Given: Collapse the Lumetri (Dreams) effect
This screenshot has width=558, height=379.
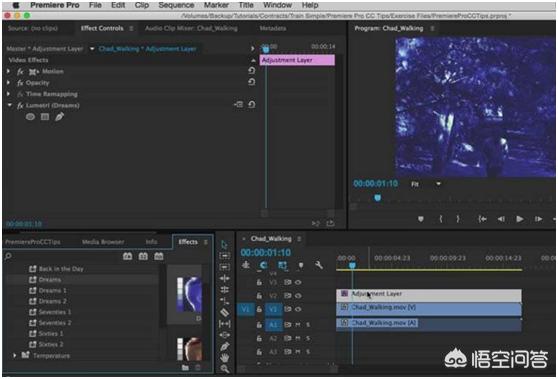Looking at the screenshot, I should (10, 105).
